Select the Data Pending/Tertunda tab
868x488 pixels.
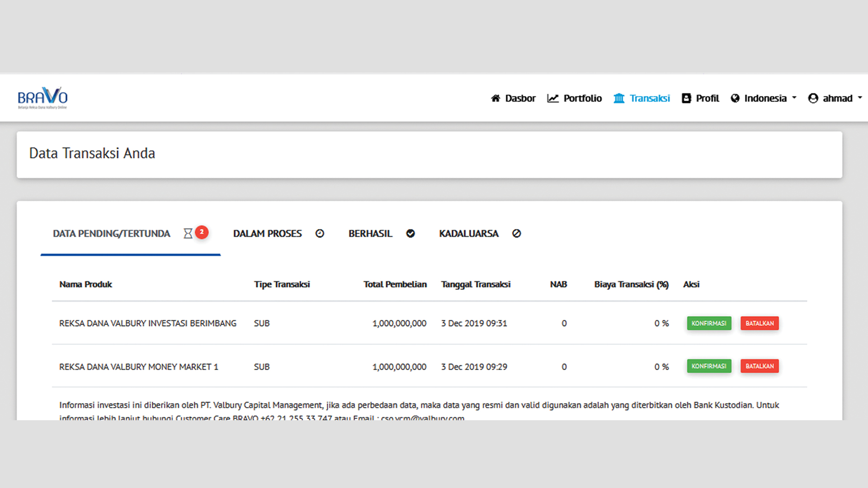click(x=111, y=234)
